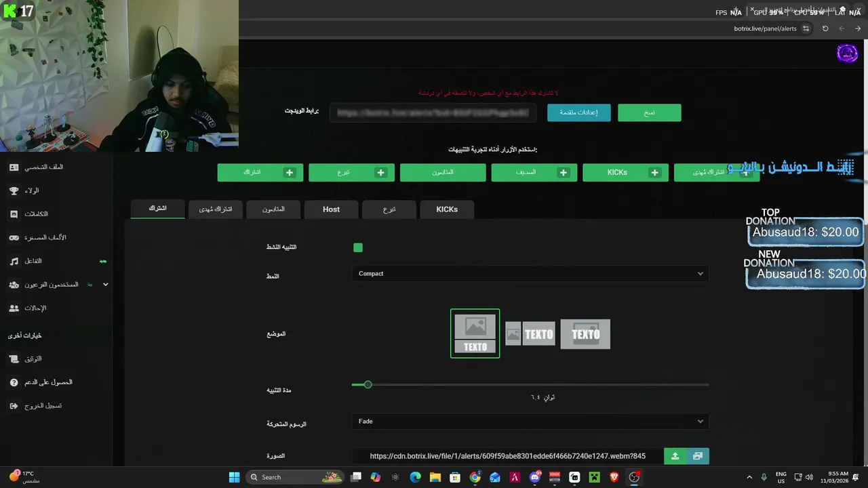Click the upload image icon next to URL
The image size is (868, 488).
[x=675, y=456]
